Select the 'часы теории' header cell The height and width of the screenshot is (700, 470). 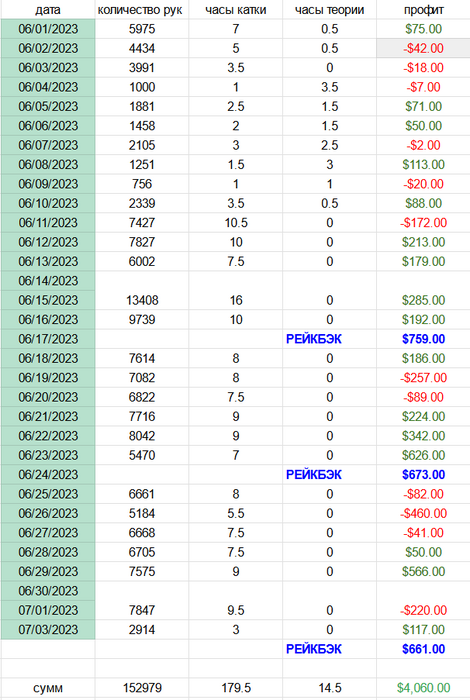tap(329, 9)
